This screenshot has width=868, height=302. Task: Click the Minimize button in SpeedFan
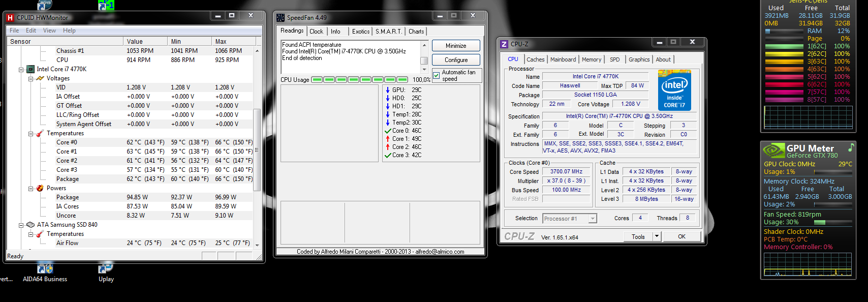click(x=456, y=46)
